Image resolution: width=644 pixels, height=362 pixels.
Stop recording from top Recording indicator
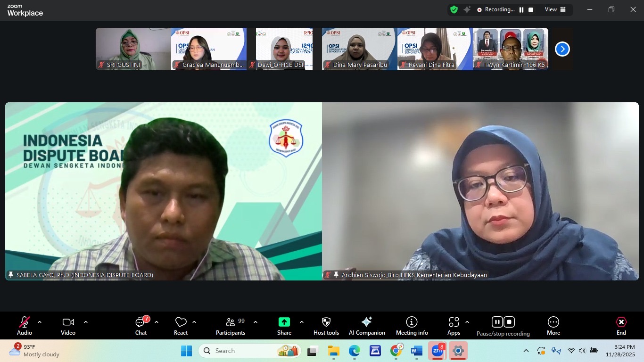click(x=531, y=10)
